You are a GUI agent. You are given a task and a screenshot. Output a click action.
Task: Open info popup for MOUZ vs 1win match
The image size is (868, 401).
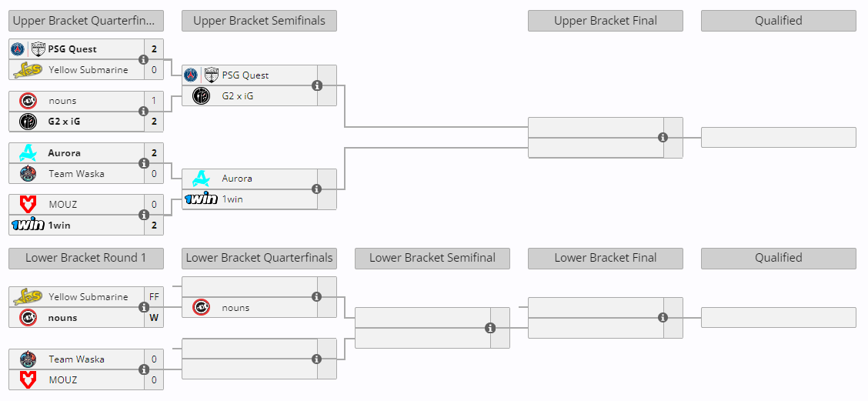tap(144, 215)
